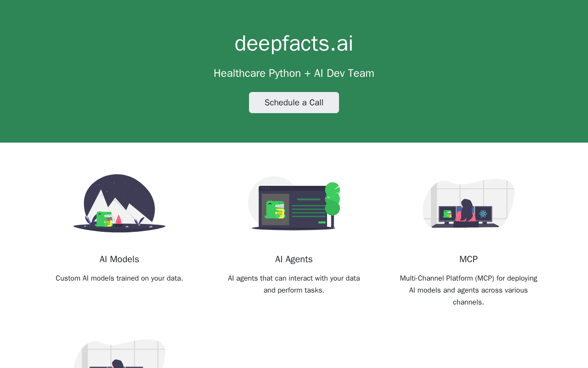Click the AI Models mountain illustration

tap(119, 203)
